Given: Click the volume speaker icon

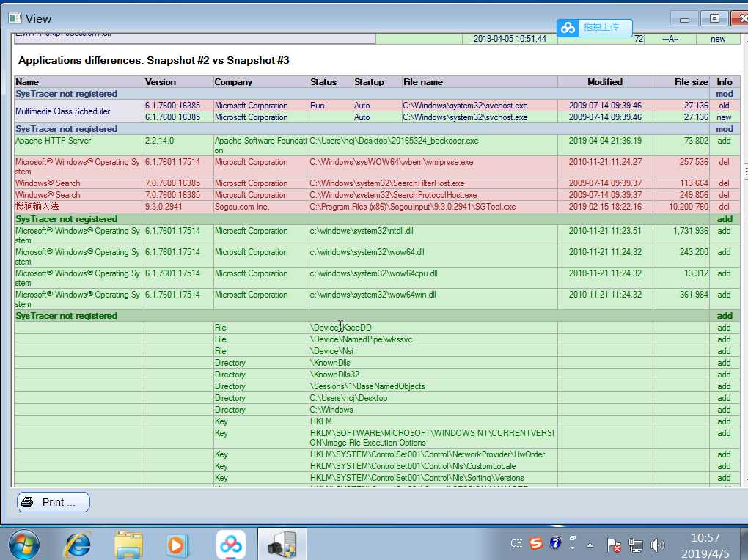Looking at the screenshot, I should tap(657, 545).
